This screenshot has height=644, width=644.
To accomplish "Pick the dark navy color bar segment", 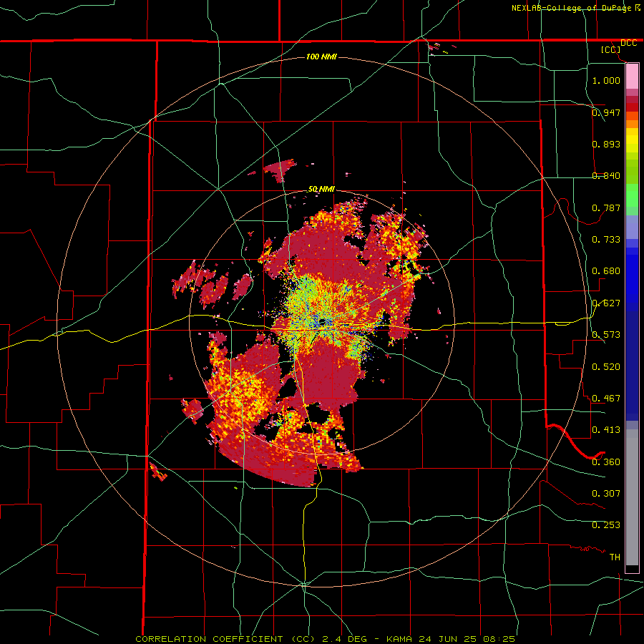I will point(632,366).
